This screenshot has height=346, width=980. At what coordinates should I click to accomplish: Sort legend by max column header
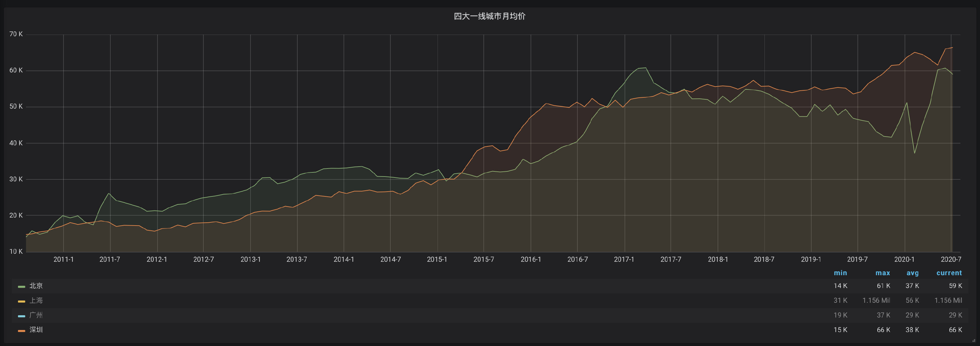[882, 273]
